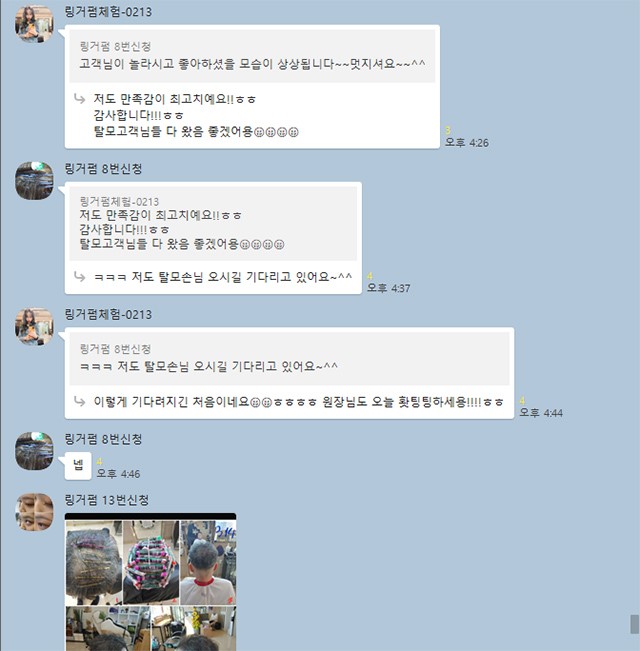Image resolution: width=640 pixels, height=651 pixels.
Task: Click the chat scrollbar thumb
Action: coord(634,624)
